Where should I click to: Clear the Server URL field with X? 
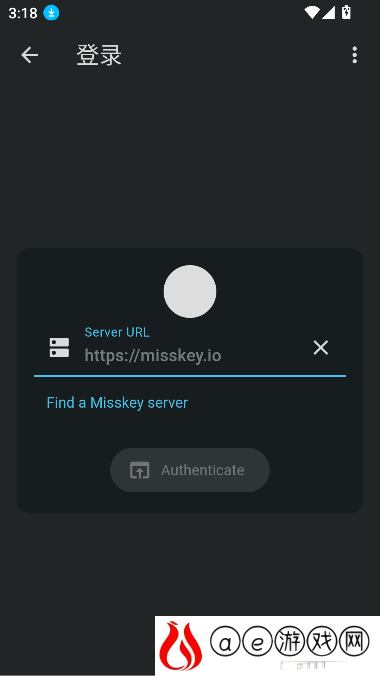click(320, 347)
